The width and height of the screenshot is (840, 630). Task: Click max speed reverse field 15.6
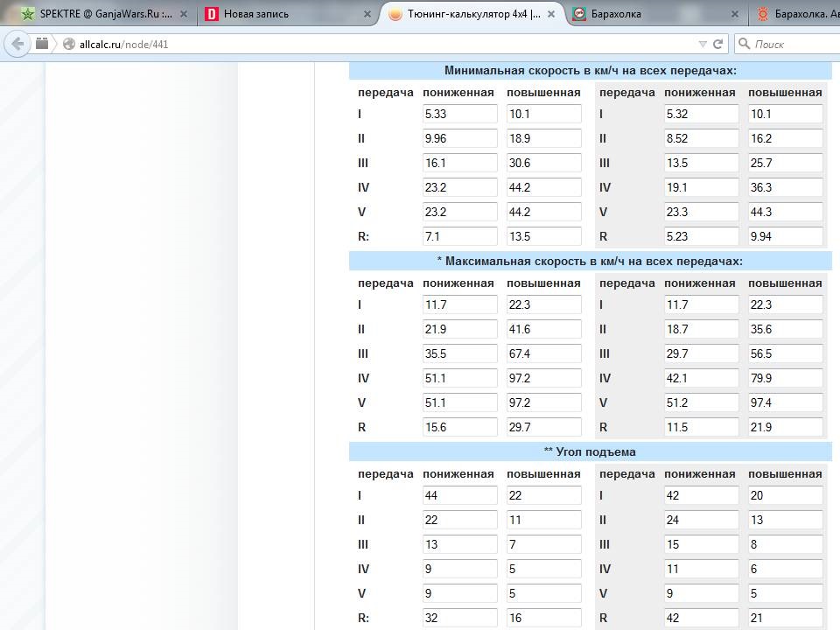click(x=459, y=427)
